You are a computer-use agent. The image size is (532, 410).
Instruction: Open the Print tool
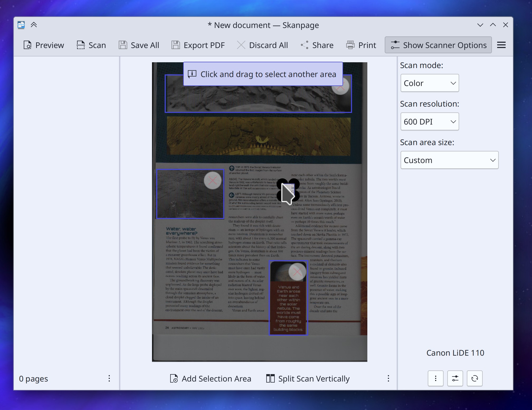pos(350,45)
